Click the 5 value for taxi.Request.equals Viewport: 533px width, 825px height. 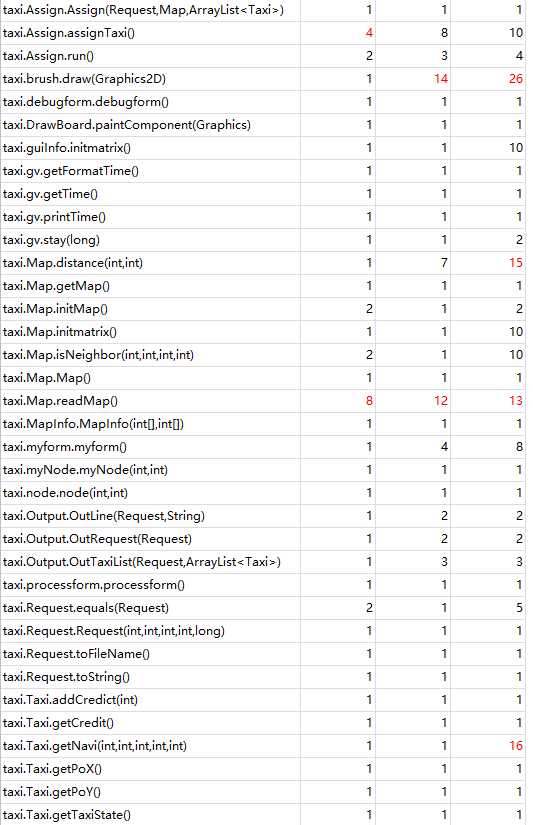coord(519,608)
